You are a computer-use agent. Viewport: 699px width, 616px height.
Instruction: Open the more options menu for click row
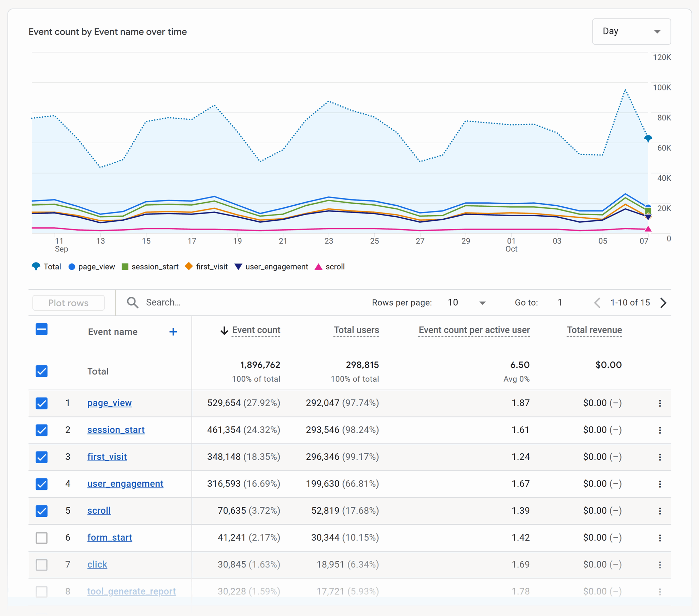660,565
